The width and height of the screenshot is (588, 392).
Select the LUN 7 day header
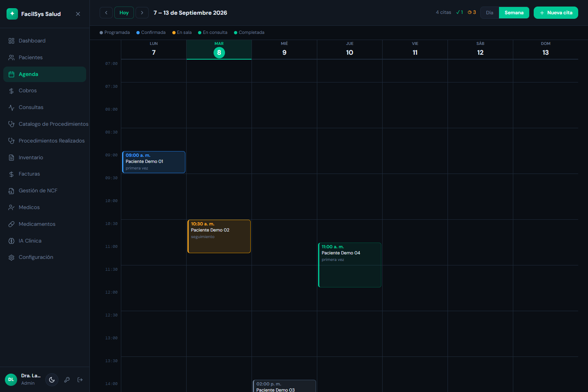tap(154, 49)
